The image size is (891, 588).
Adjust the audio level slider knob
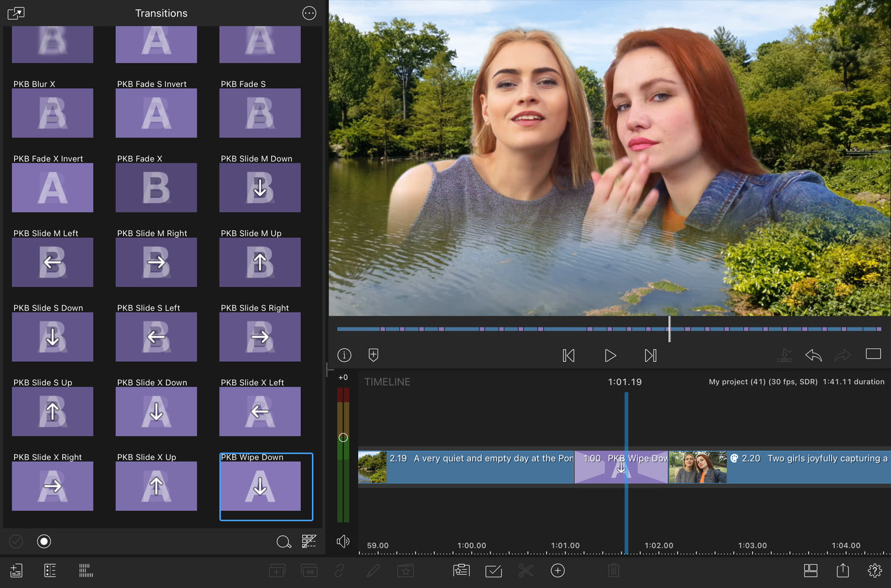pos(343,438)
